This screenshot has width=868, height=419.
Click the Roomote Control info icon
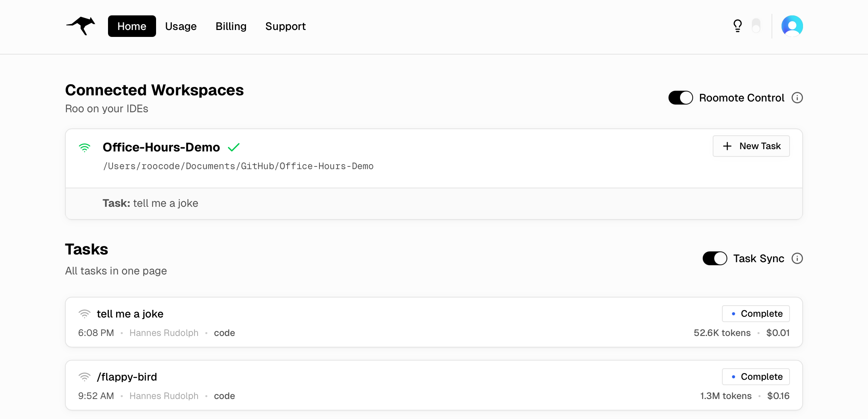(797, 98)
